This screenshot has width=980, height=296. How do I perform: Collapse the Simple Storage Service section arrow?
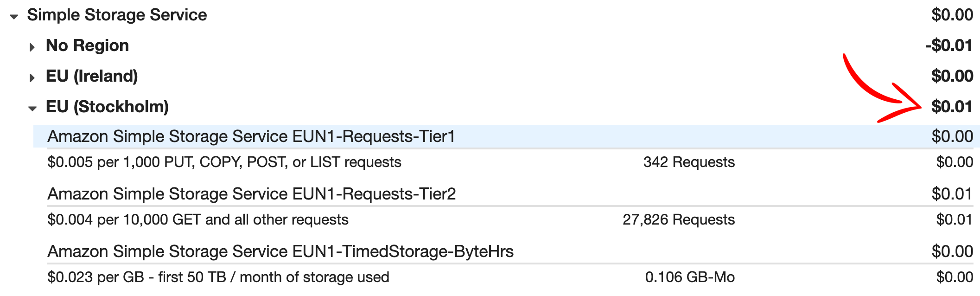coord(14,17)
